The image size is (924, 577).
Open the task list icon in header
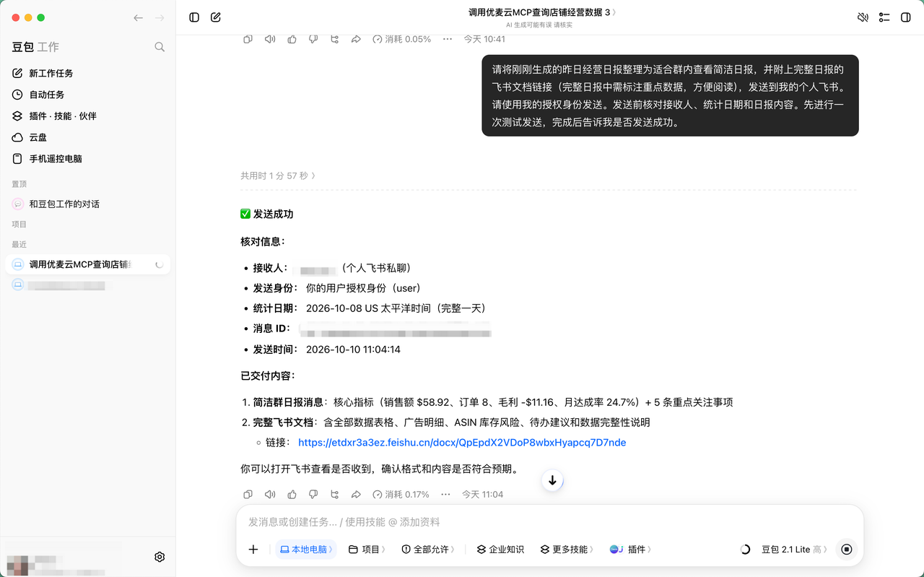click(x=884, y=17)
